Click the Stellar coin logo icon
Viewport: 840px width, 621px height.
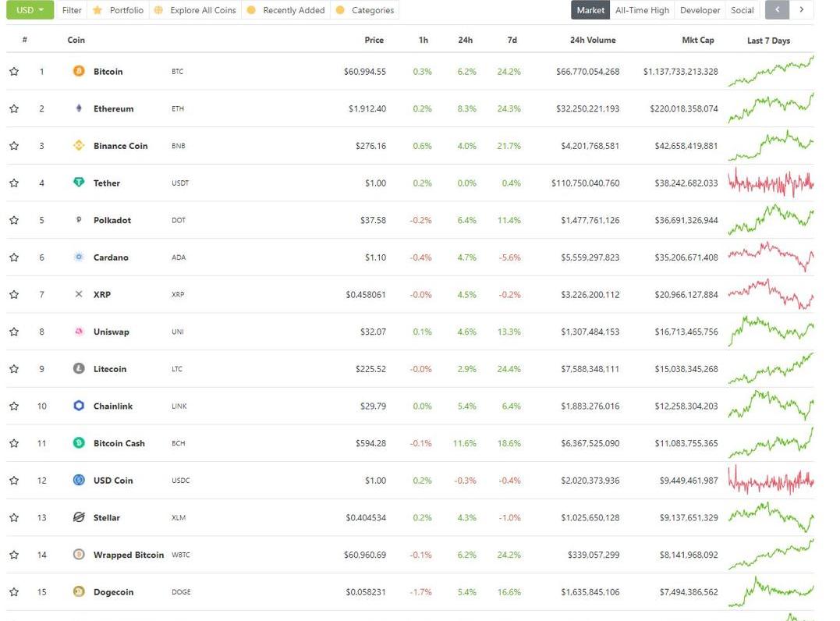pos(79,517)
